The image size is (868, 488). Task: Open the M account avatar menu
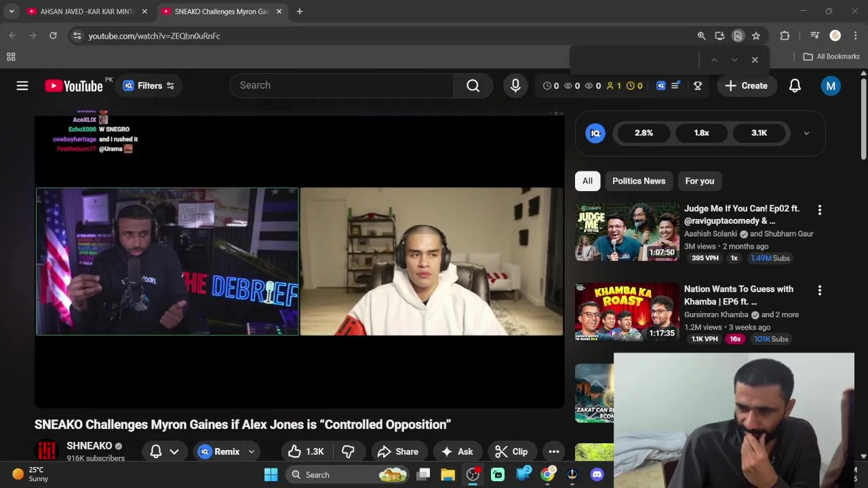pyautogui.click(x=831, y=86)
